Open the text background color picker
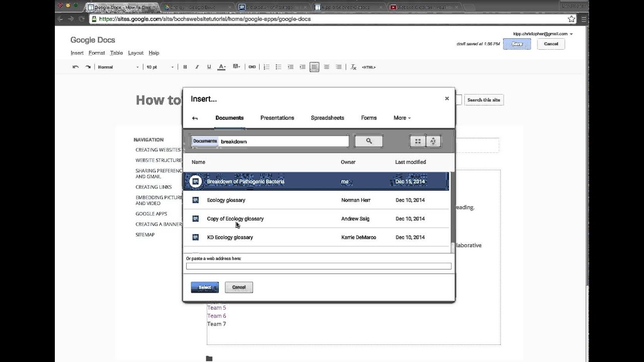Viewport: 644px width, 362px height. point(236,67)
